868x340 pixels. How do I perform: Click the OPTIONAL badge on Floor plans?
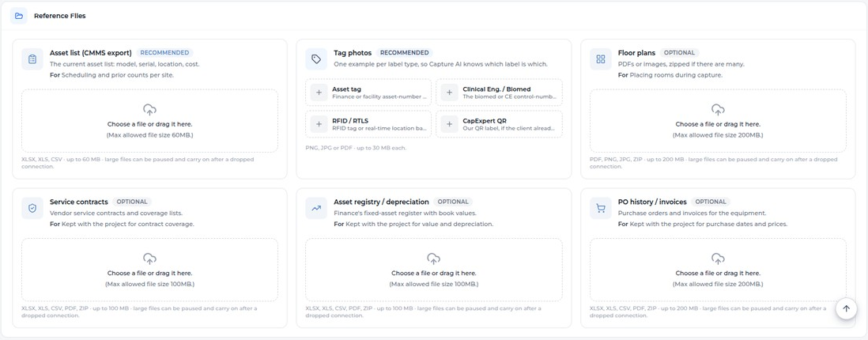click(x=679, y=53)
